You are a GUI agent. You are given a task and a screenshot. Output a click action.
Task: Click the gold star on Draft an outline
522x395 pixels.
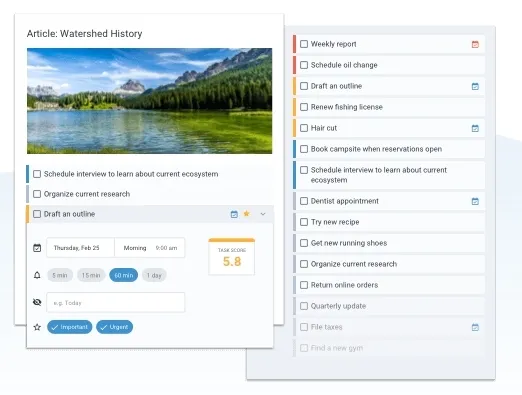[x=246, y=213]
